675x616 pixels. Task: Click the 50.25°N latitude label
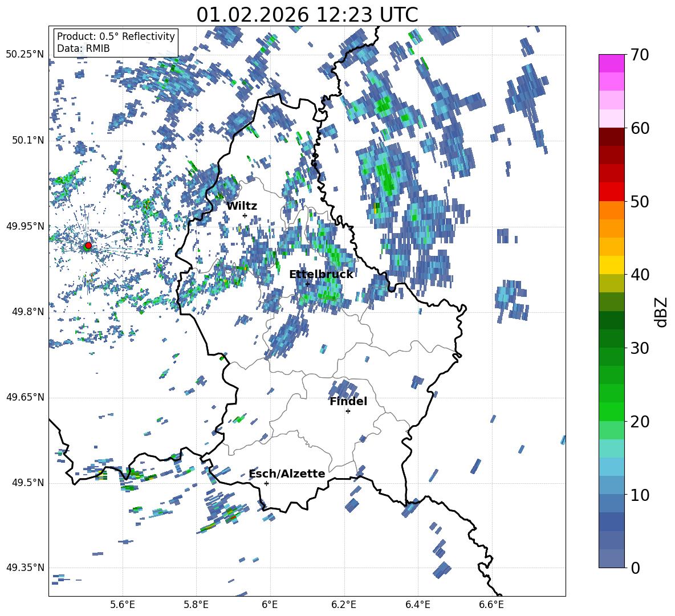pos(25,55)
